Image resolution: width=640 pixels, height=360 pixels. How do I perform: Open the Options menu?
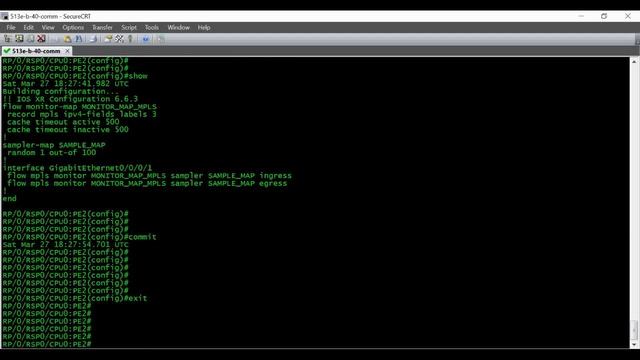[73, 27]
